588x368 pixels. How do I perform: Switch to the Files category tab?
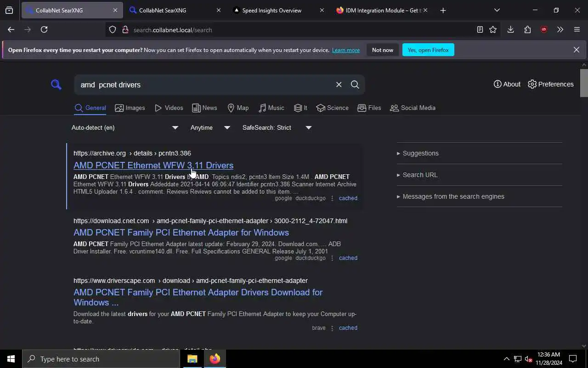coord(369,108)
